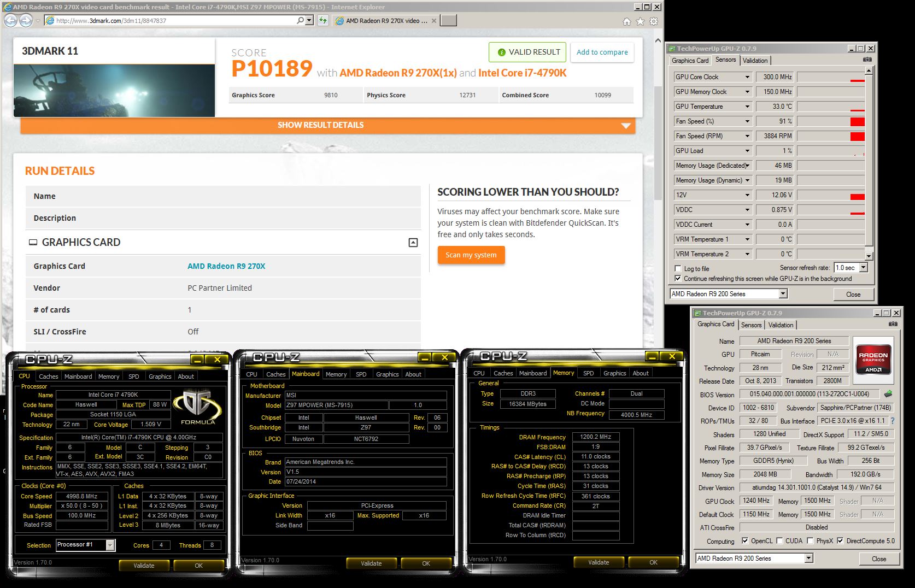Switch to Validation tab in GPU-Z Sensors window
915x588 pixels.
[755, 61]
